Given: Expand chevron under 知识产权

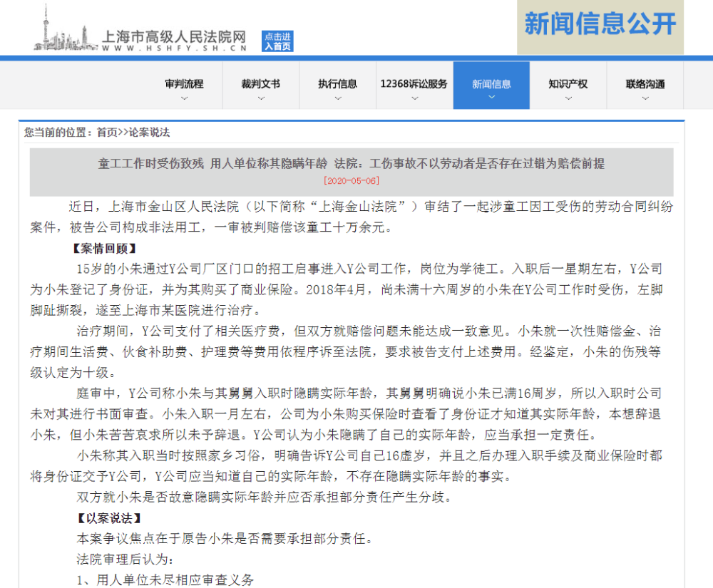Looking at the screenshot, I should [568, 98].
